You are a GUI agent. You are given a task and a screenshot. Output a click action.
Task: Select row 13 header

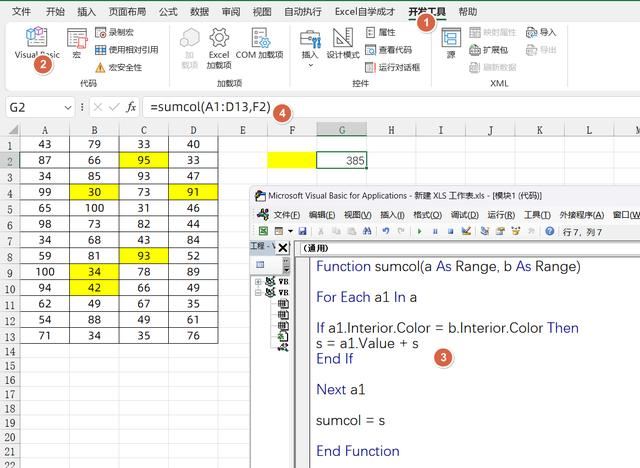coord(10,337)
